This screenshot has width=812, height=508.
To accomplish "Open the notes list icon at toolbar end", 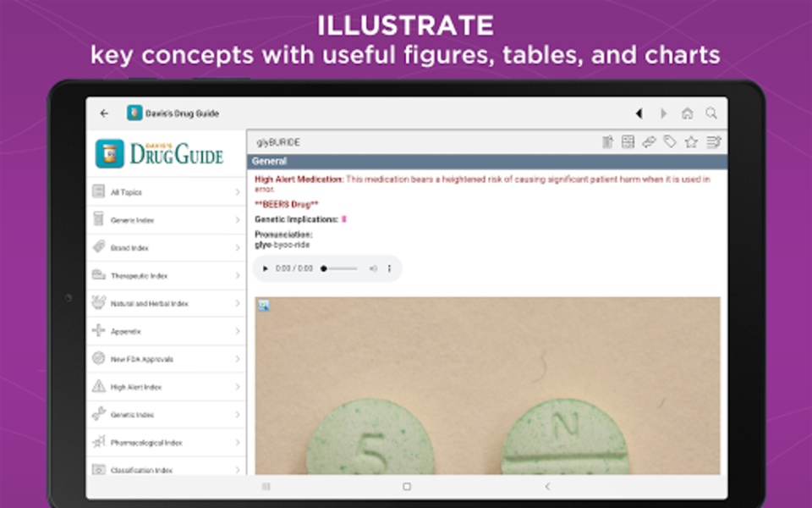I will tap(714, 142).
